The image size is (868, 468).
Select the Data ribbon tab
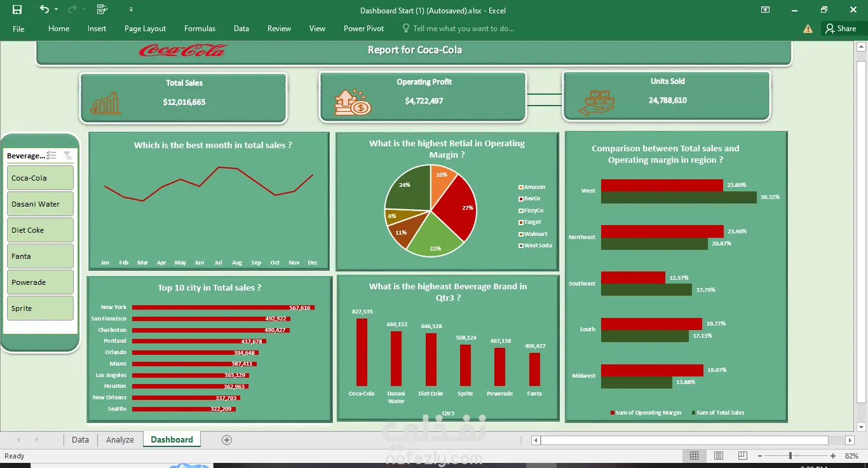[241, 29]
